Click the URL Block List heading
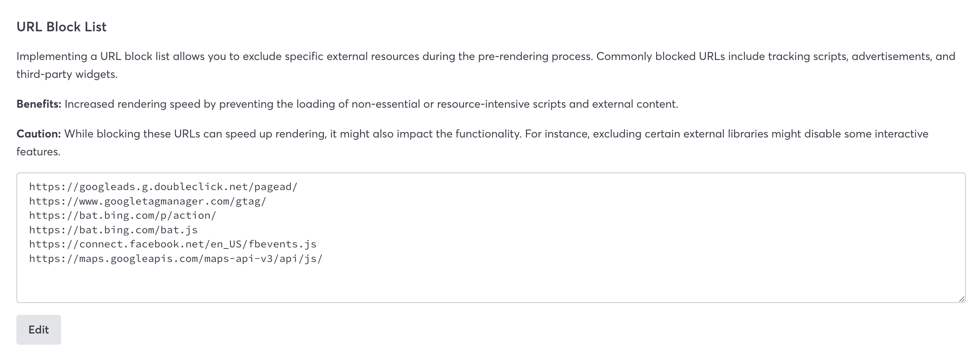The height and width of the screenshot is (351, 980). pos(61,27)
